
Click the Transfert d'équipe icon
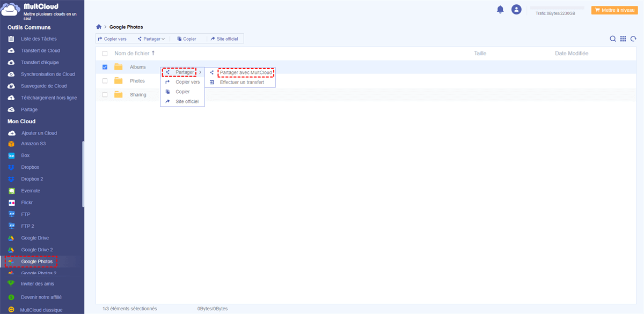point(11,62)
